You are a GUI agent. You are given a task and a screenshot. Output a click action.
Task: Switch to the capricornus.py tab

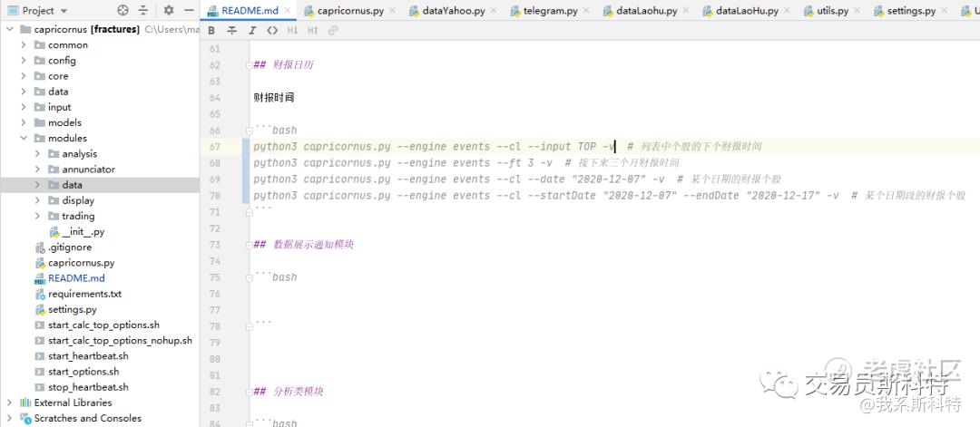click(350, 11)
